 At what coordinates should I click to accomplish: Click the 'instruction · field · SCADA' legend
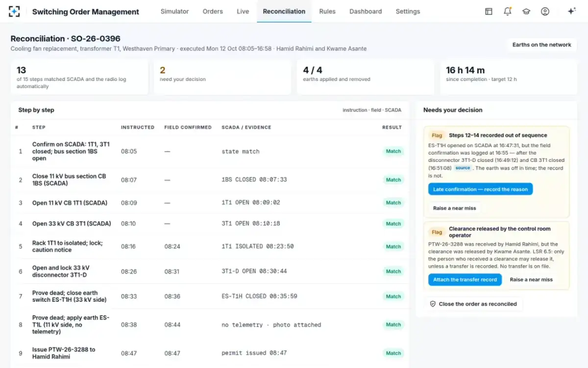tap(372, 110)
